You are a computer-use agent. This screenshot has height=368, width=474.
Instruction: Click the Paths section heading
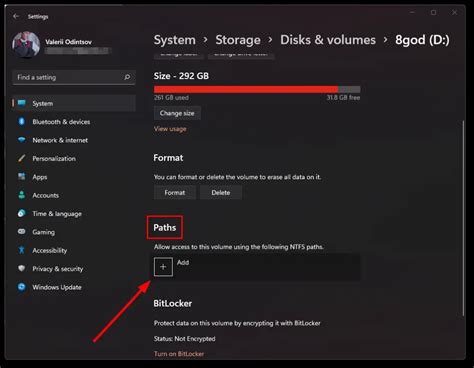pyautogui.click(x=165, y=227)
